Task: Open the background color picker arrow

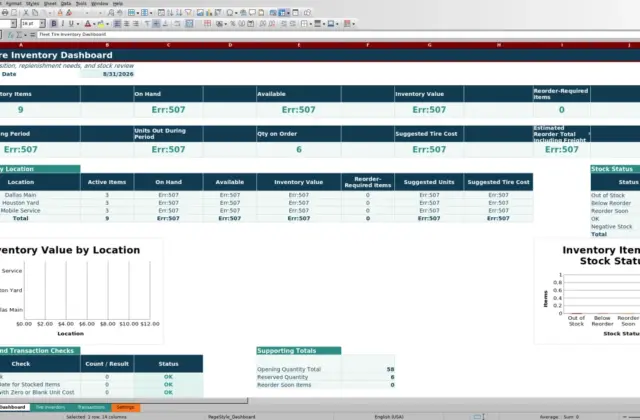Action: pyautogui.click(x=107, y=24)
